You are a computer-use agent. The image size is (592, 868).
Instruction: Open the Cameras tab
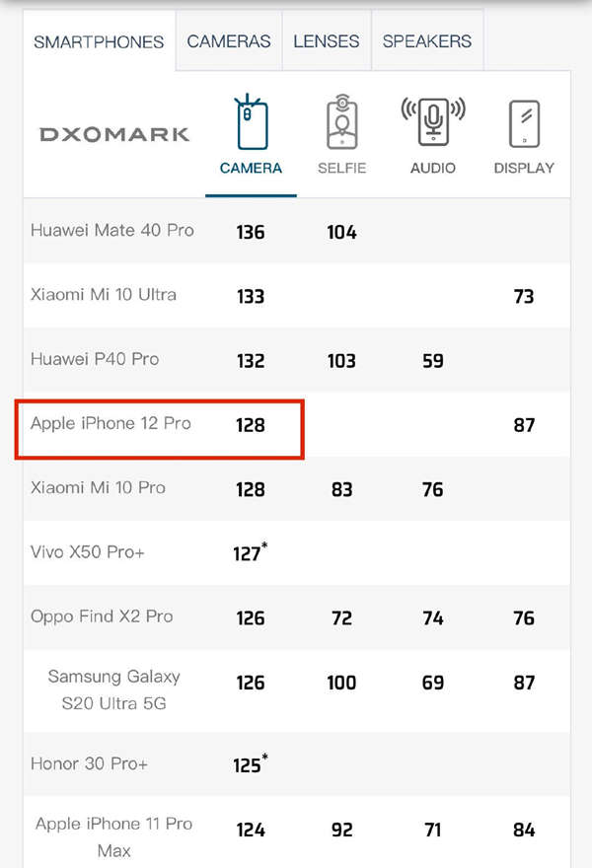[x=229, y=41]
